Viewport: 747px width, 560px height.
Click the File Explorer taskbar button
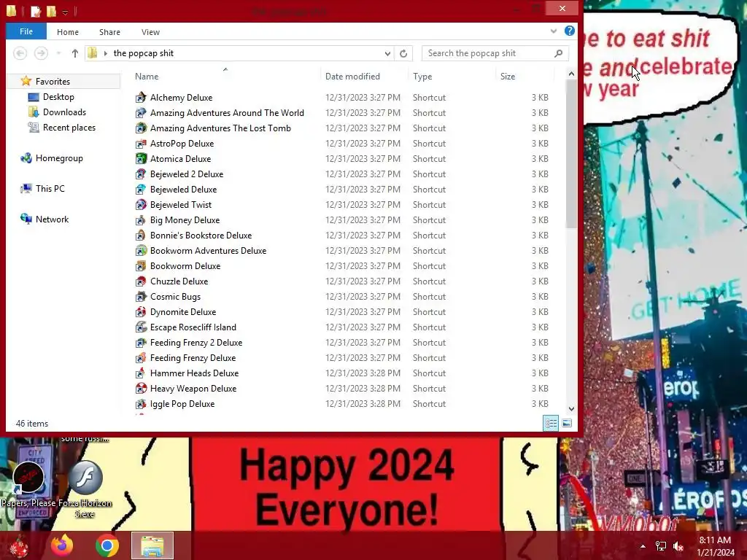152,545
